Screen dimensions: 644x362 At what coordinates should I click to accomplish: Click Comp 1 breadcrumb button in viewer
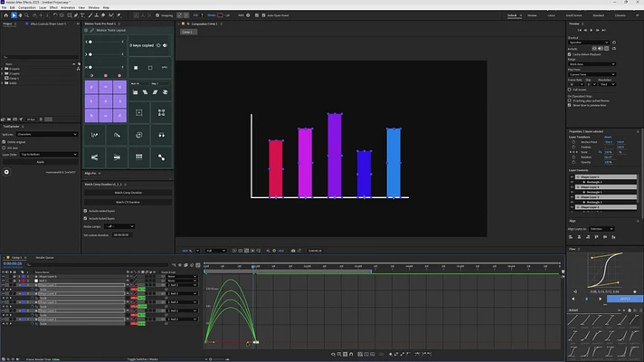(187, 32)
